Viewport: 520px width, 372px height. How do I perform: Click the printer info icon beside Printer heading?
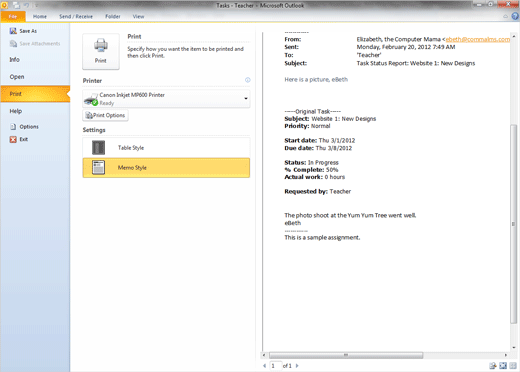(x=248, y=80)
